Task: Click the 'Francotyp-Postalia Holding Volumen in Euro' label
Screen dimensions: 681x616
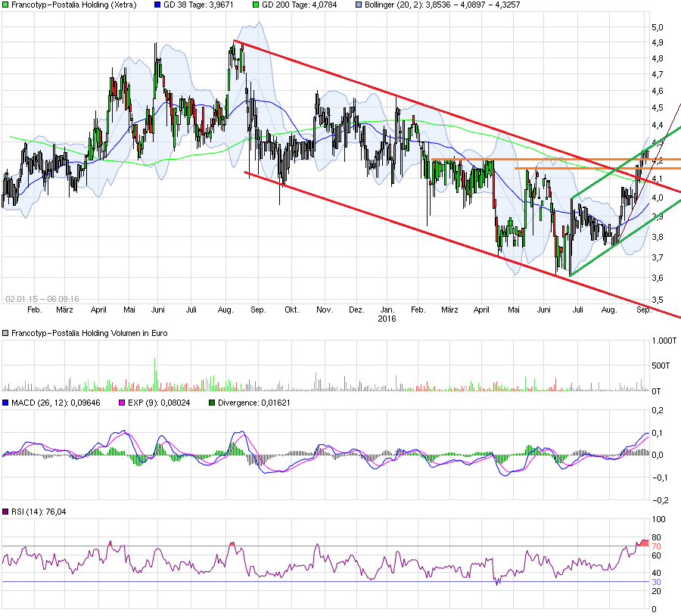Action: pyautogui.click(x=89, y=333)
